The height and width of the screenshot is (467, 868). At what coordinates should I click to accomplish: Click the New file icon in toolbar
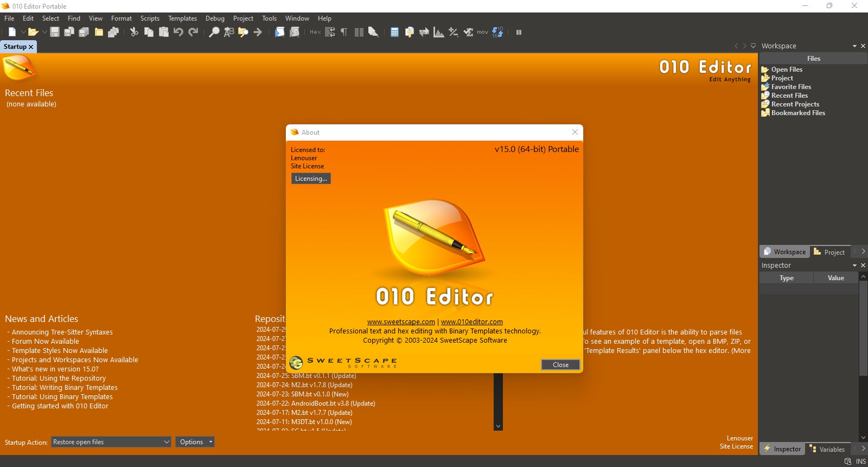click(12, 32)
